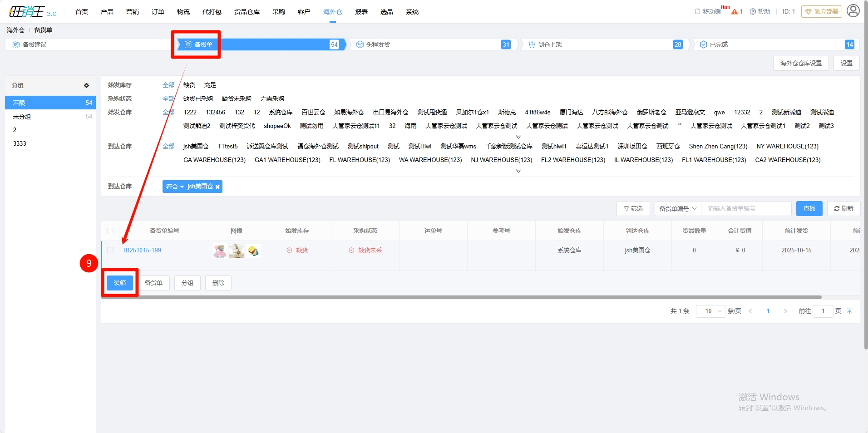Toggle the select-all header checkbox
The image size is (868, 433).
click(110, 231)
